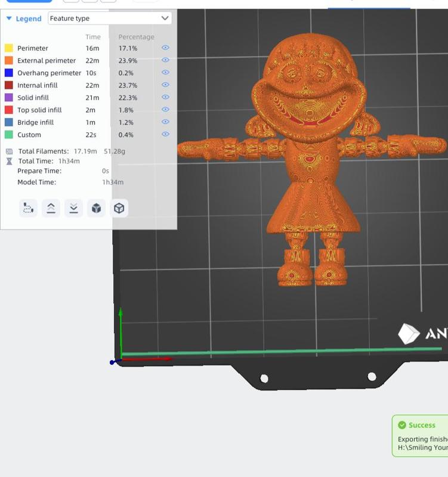Click the 10s Overhang perimeter time

point(91,73)
